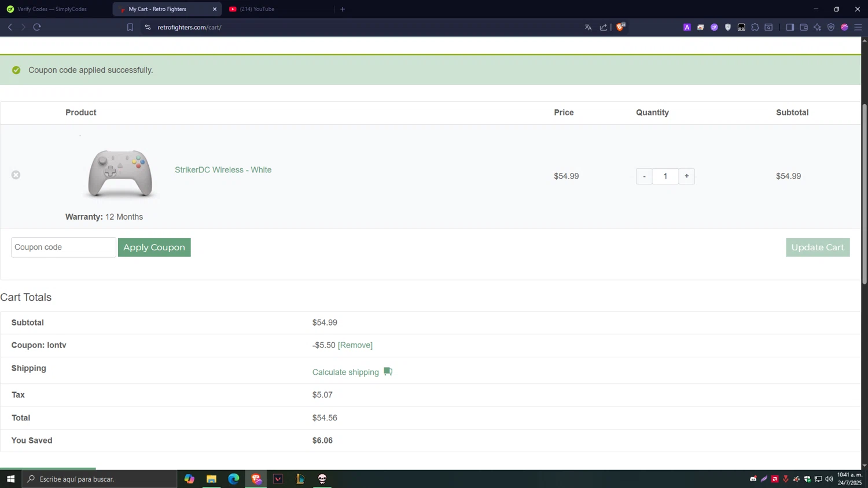Image resolution: width=868 pixels, height=488 pixels.
Task: Click the $5.07 tax value
Action: [322, 395]
